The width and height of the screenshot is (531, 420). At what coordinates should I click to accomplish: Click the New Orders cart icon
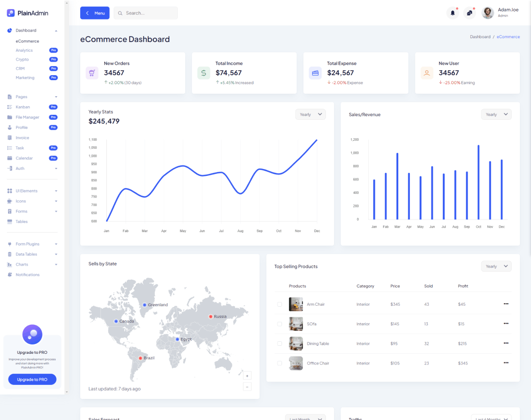click(92, 73)
